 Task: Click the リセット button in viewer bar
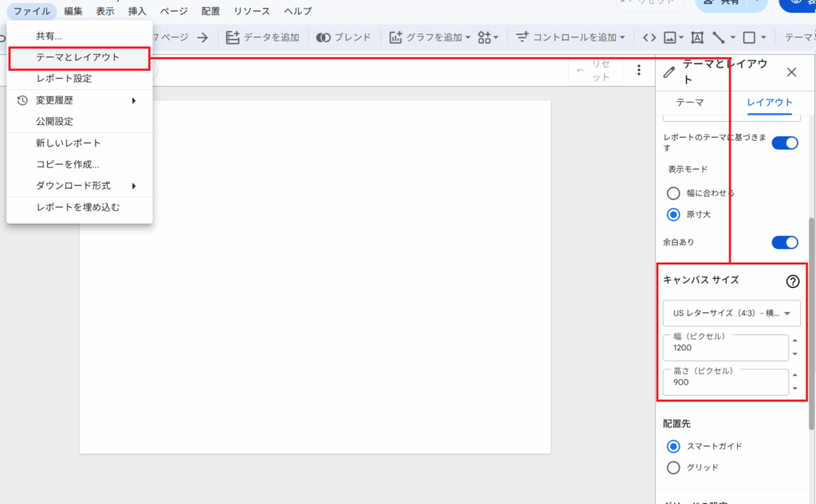(596, 70)
